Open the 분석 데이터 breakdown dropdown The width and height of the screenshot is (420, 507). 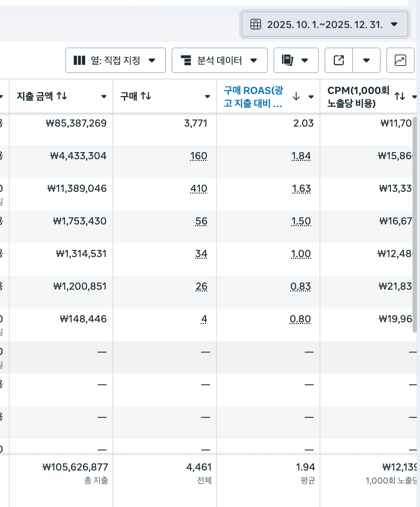point(220,60)
